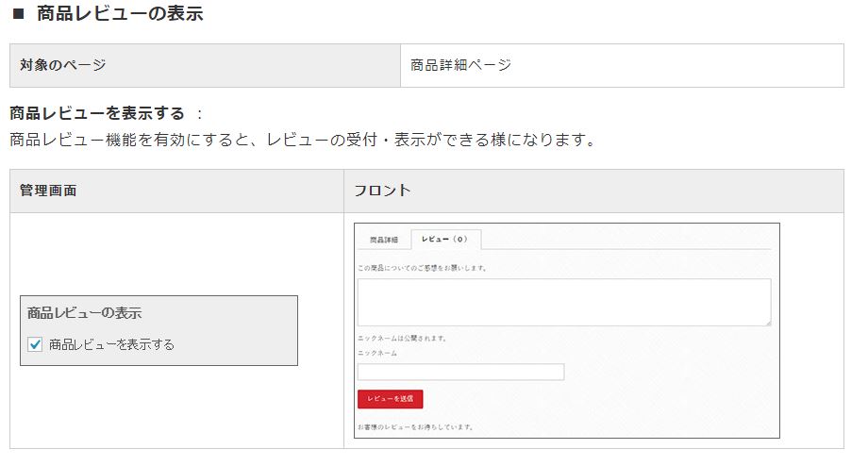Click the 商品レビューの表示 panel title
Viewport: 868px width, 466px height.
(85, 312)
